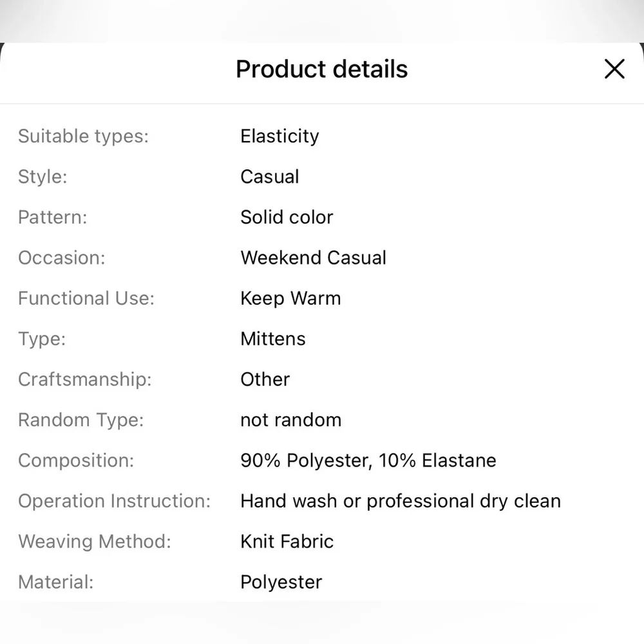Tap the Random Type label
644x644 pixels.
point(81,420)
